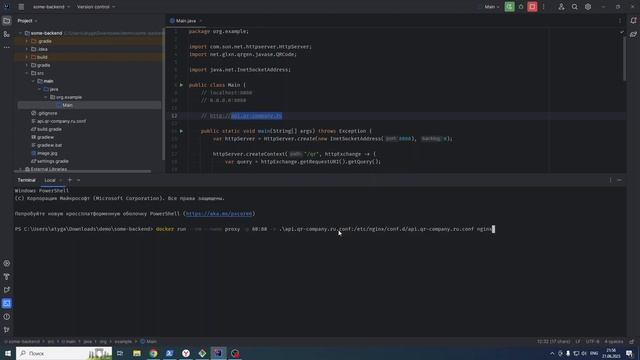
Task: Open the aka.ms/pscore6 link
Action: click(x=219, y=213)
